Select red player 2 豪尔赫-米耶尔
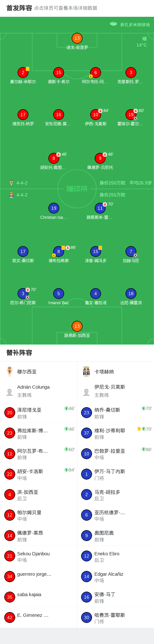Viewport: 154px width, 644px height. [23, 72]
